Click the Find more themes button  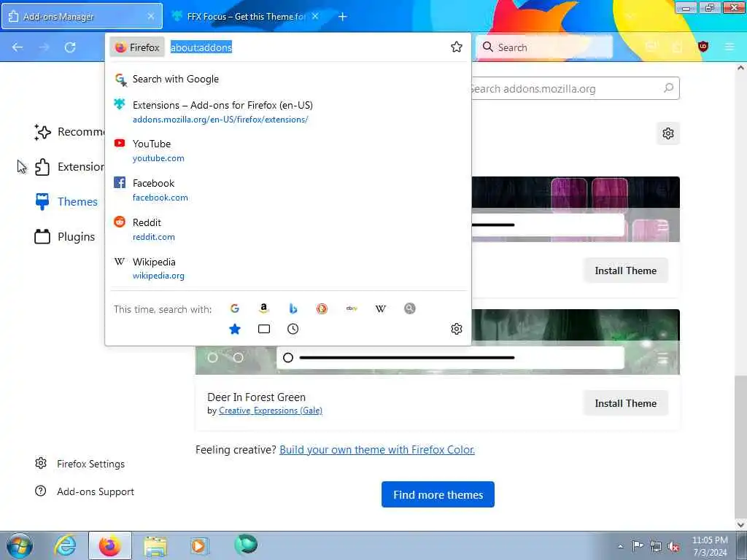tap(438, 495)
